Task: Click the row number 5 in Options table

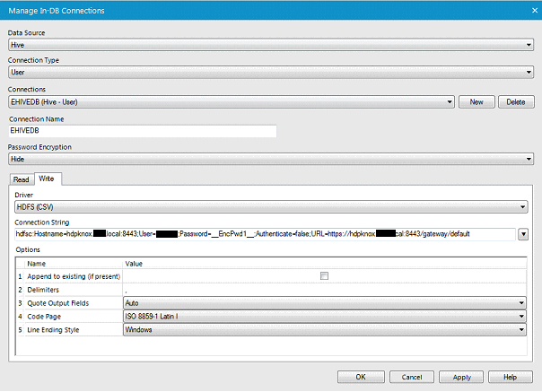Action: tap(20, 330)
